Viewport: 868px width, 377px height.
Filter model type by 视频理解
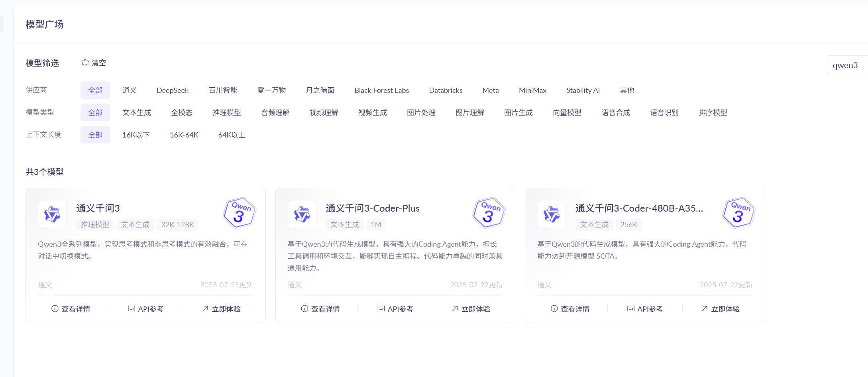click(x=324, y=112)
